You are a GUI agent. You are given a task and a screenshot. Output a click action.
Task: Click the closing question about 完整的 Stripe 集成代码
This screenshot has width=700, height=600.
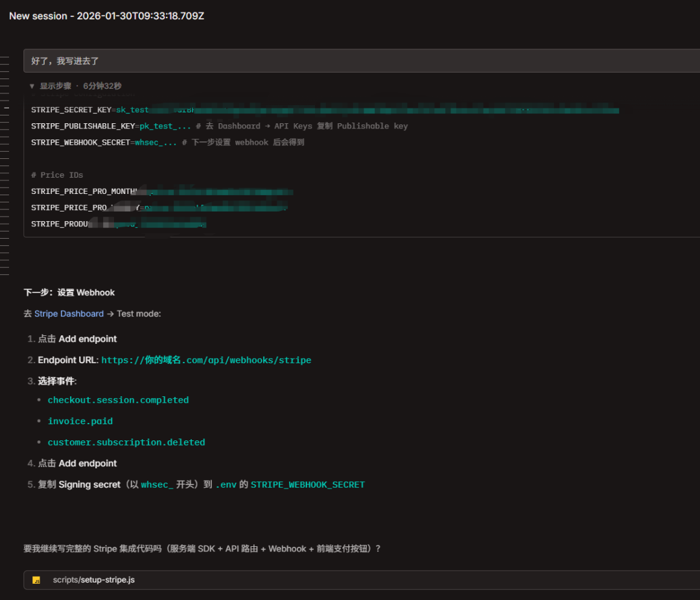[x=202, y=549]
